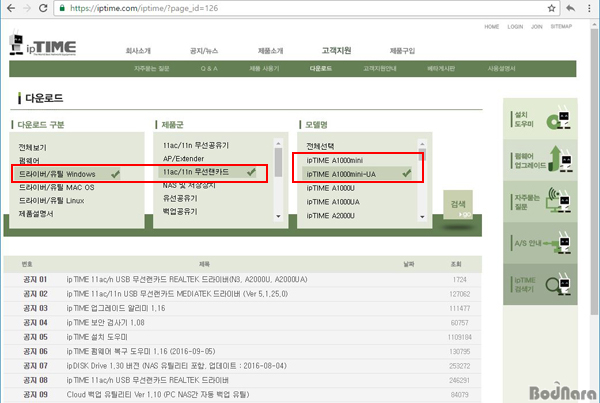Open 제품구입 main menu

pyautogui.click(x=402, y=51)
